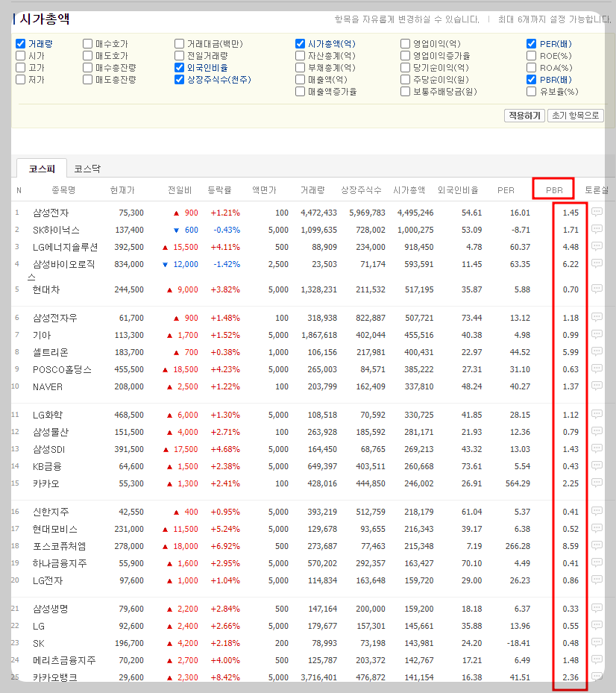Check the 영업이익(억) option
Image resolution: width=616 pixels, height=693 pixels.
(405, 43)
